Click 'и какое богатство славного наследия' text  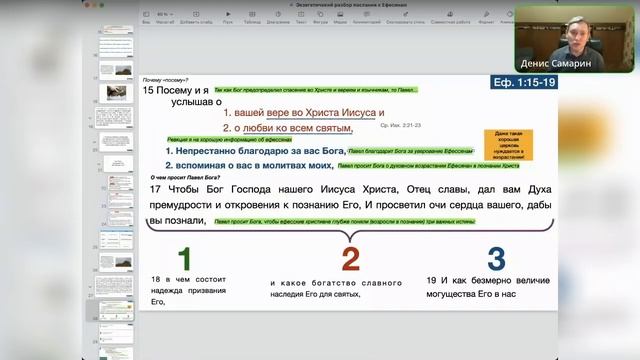pyautogui.click(x=336, y=288)
